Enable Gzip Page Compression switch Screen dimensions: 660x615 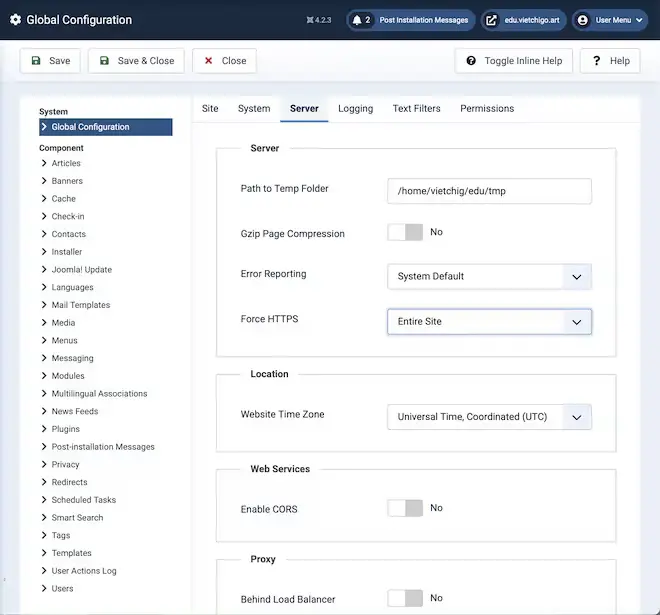coord(405,232)
